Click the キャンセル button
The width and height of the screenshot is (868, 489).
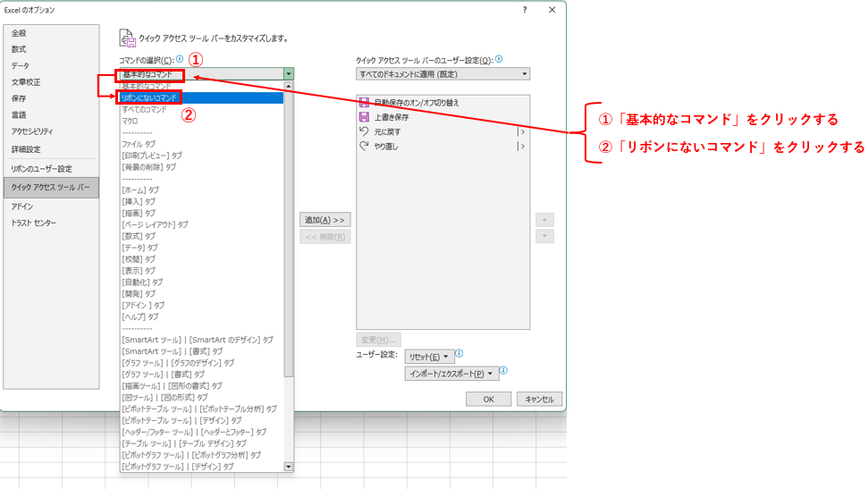(539, 399)
